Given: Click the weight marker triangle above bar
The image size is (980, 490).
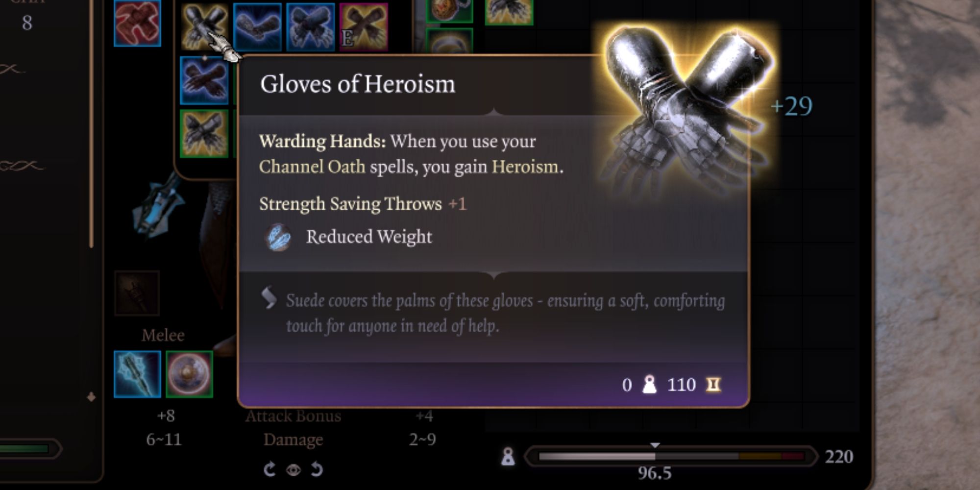Looking at the screenshot, I should [655, 445].
